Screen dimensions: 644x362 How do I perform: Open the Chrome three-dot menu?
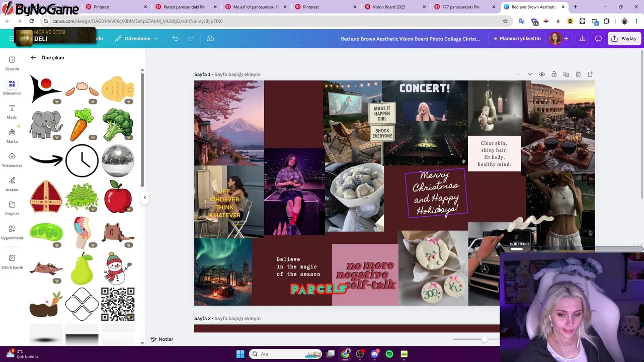pos(636,21)
